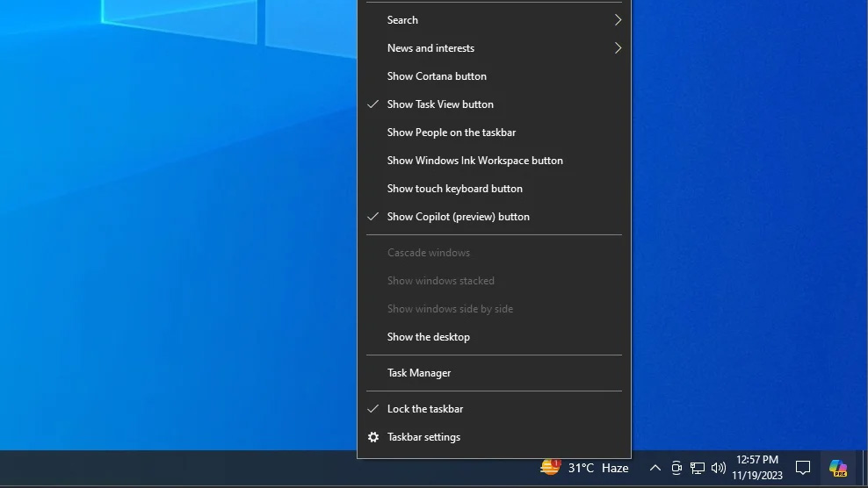Viewport: 868px width, 488px height.
Task: Enable Show touch keyboard button
Action: (x=494, y=189)
